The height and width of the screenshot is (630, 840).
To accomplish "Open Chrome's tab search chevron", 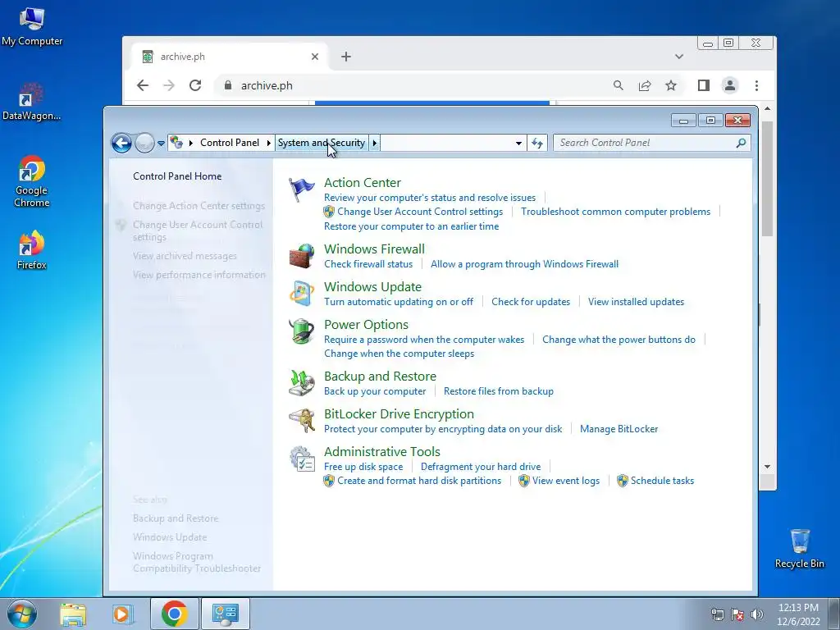I will [x=678, y=57].
